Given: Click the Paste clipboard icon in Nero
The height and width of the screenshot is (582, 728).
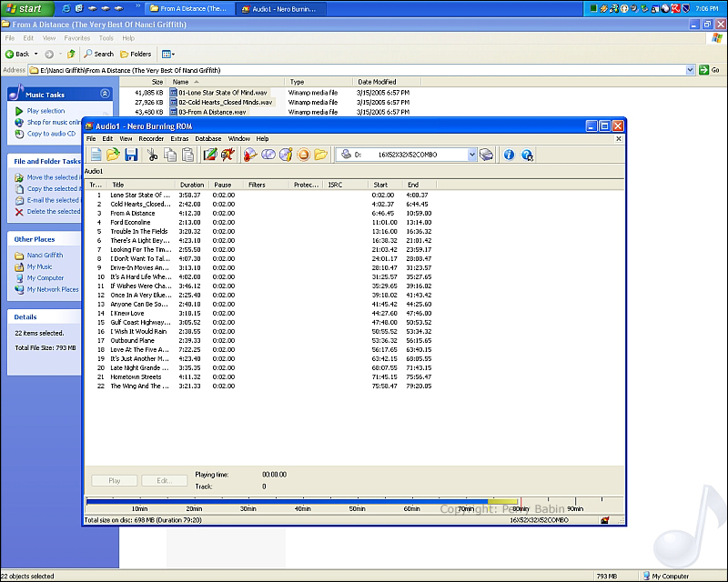Looking at the screenshot, I should (x=187, y=155).
